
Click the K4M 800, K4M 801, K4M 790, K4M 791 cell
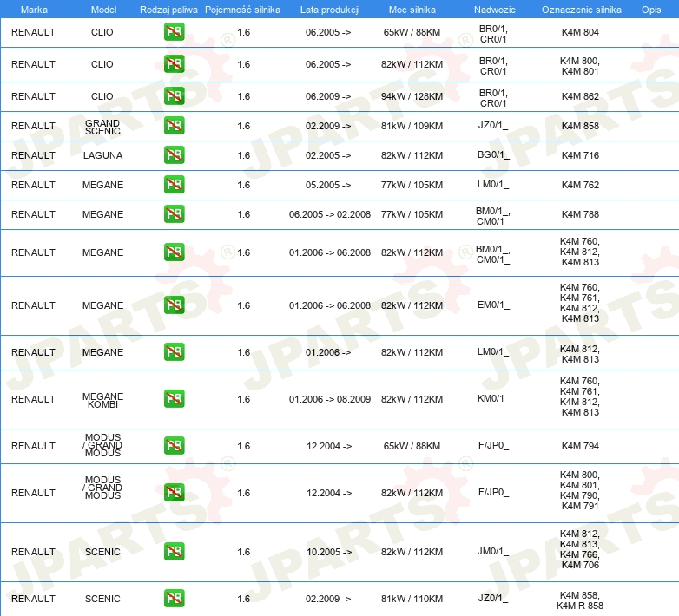(x=580, y=490)
